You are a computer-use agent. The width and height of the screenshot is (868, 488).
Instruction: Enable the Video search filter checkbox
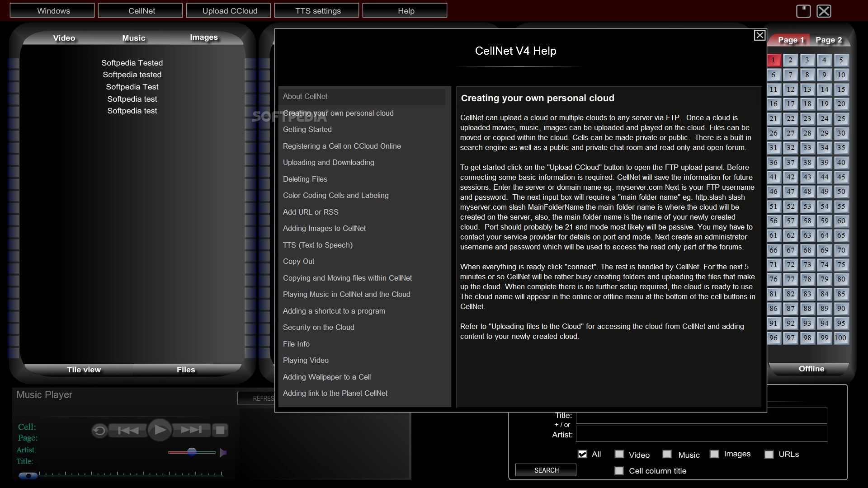point(619,454)
